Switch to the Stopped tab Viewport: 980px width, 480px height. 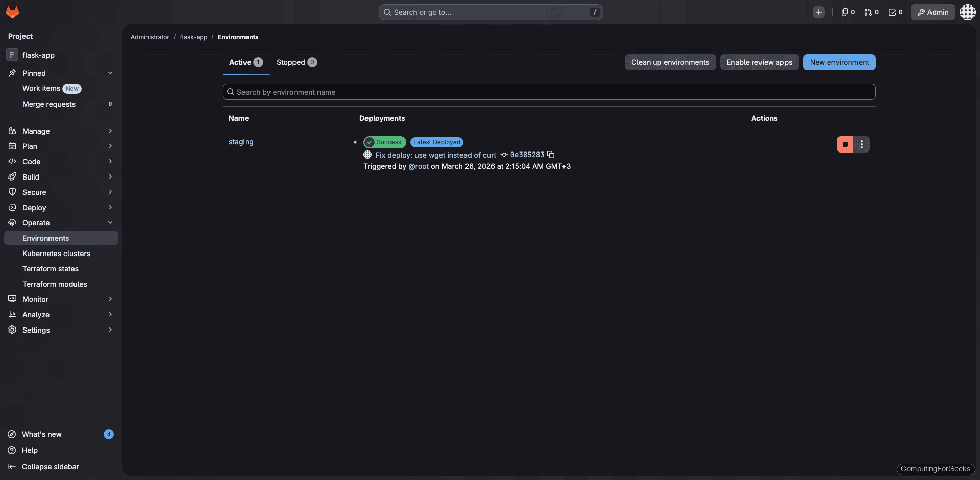[297, 62]
